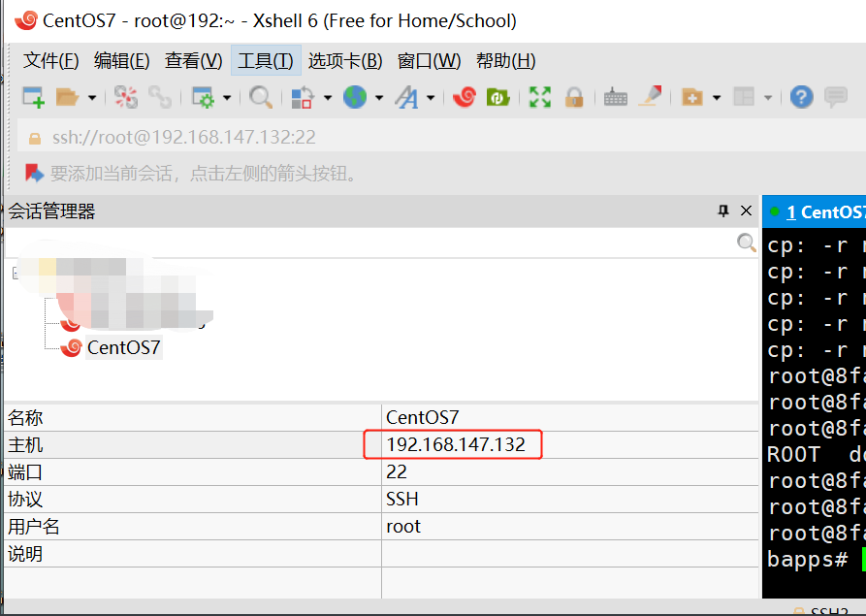The image size is (866, 616).
Task: Expand the window layout dropdown arrow
Action: coord(768,98)
